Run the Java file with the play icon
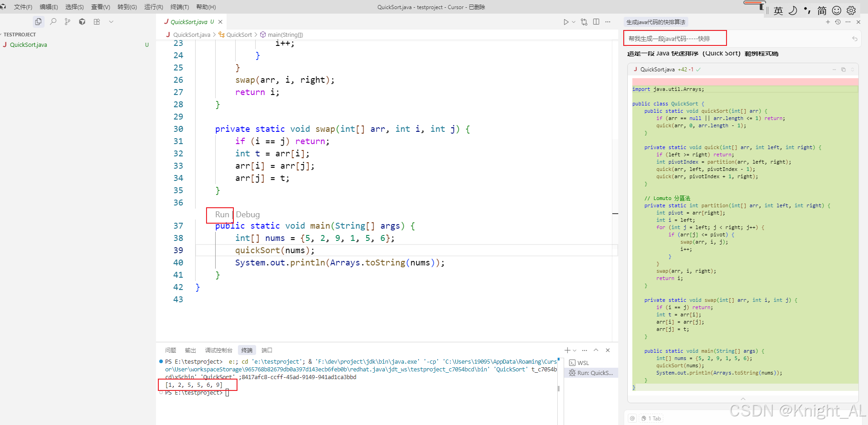Viewport: 868px width, 425px height. pyautogui.click(x=565, y=22)
